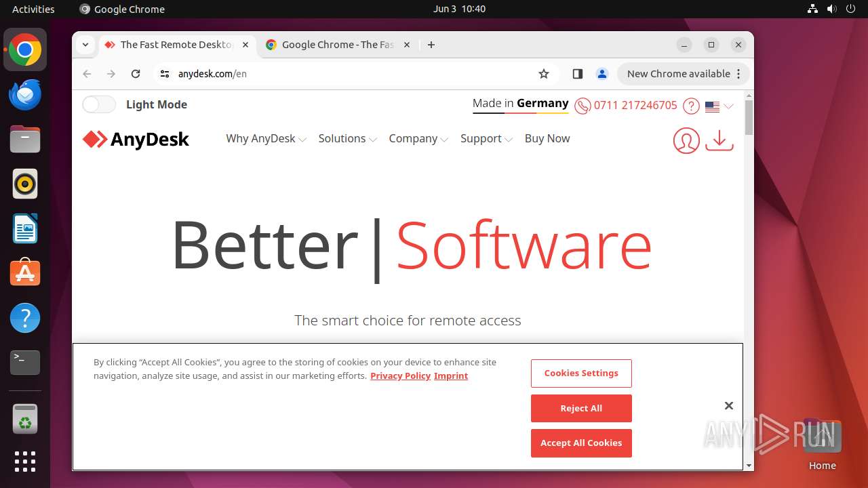868x488 pixels.
Task: Open the Help icon in the dock
Action: pos(25,318)
